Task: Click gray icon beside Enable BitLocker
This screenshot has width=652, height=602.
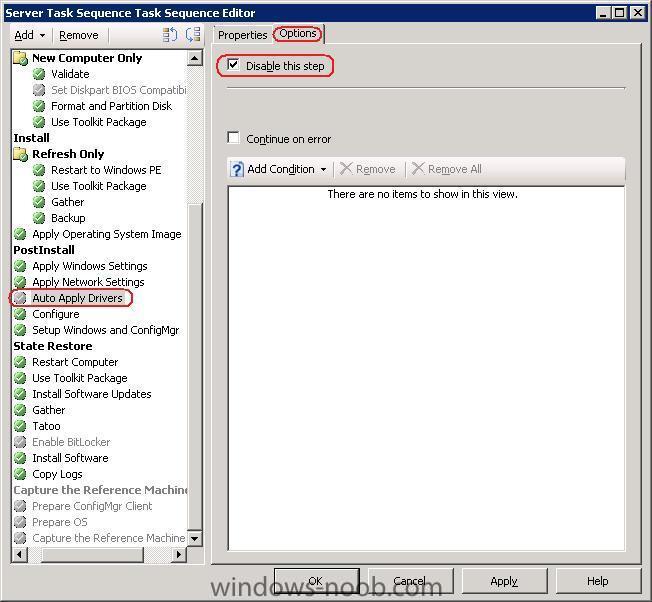Action: (x=20, y=442)
